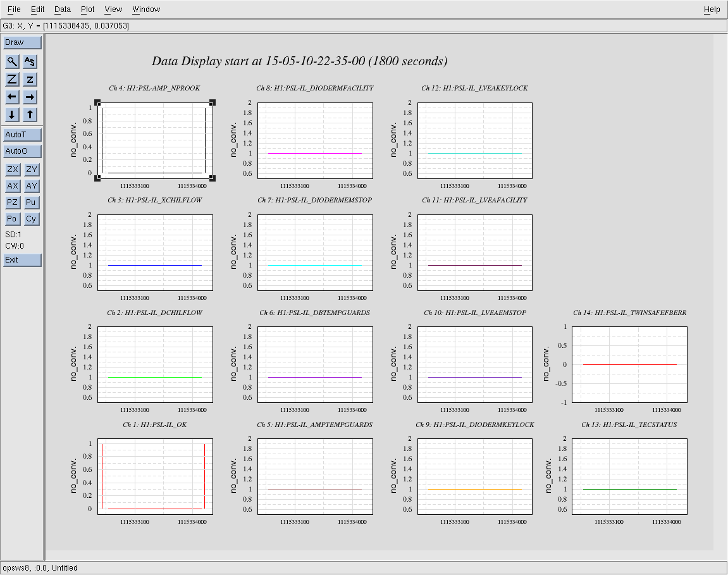Select the Ch 10 H1:PSL-IL_LVEAEMSTOP graph
This screenshot has height=575, width=728.
coord(475,364)
